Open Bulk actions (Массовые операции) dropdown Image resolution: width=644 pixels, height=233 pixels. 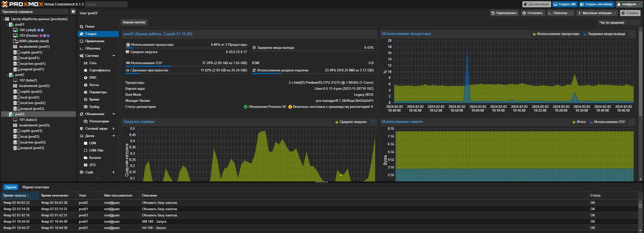tap(597, 13)
